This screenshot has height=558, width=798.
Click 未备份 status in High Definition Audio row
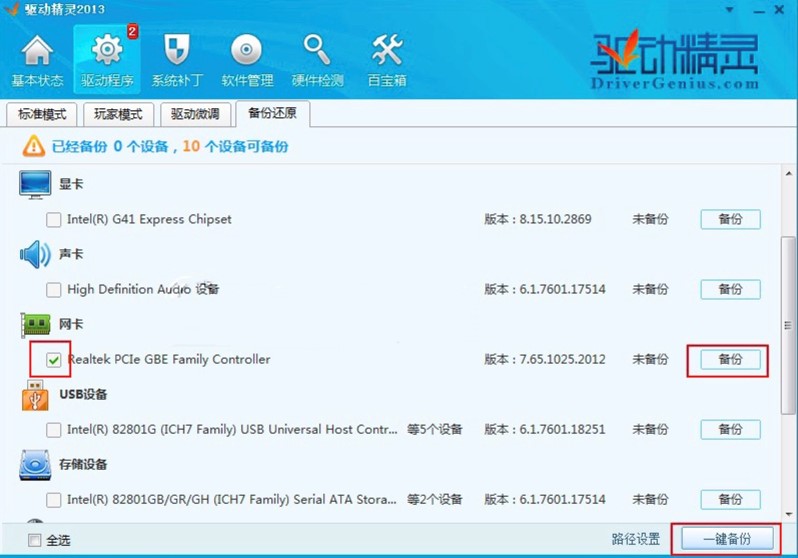650,289
